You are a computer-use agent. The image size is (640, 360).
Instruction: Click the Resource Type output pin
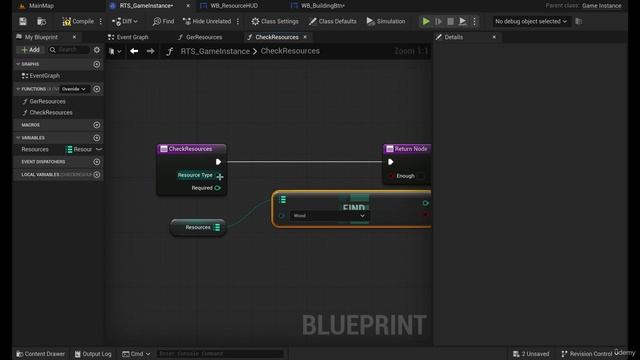click(x=220, y=177)
